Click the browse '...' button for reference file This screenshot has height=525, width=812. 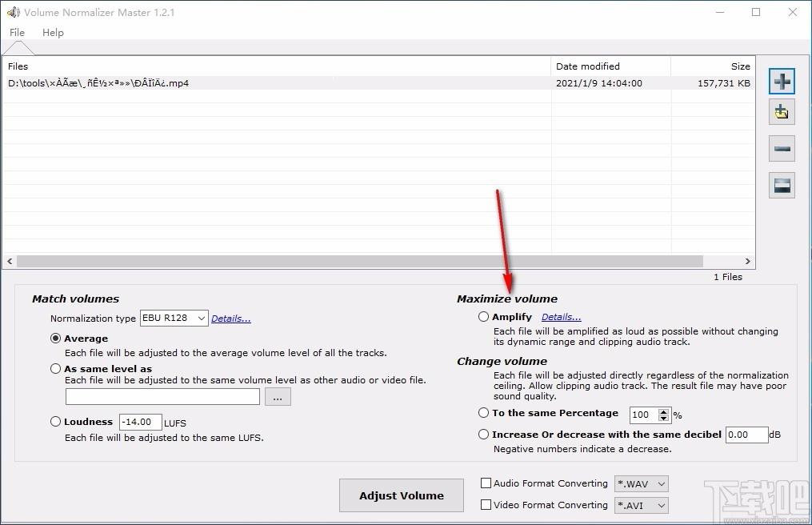pos(278,397)
